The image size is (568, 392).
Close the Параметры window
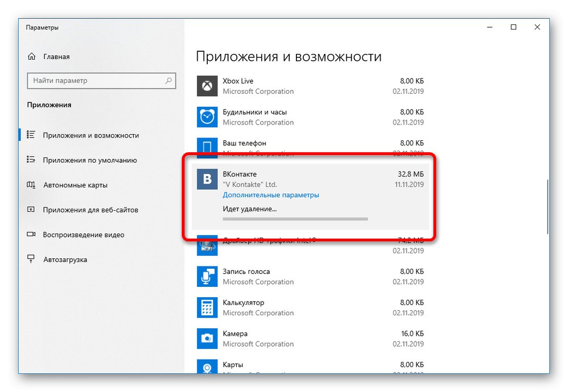(537, 27)
